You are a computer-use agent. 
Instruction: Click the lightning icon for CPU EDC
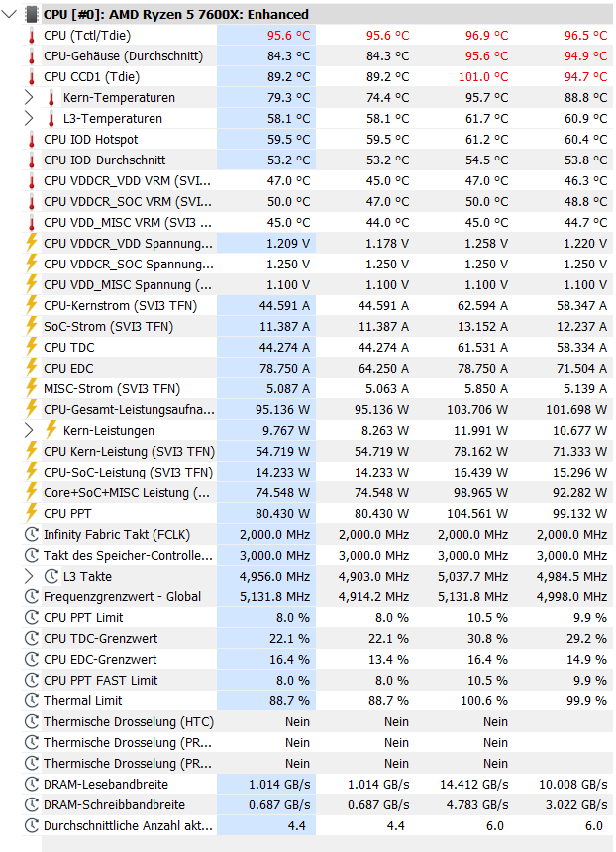(32, 368)
